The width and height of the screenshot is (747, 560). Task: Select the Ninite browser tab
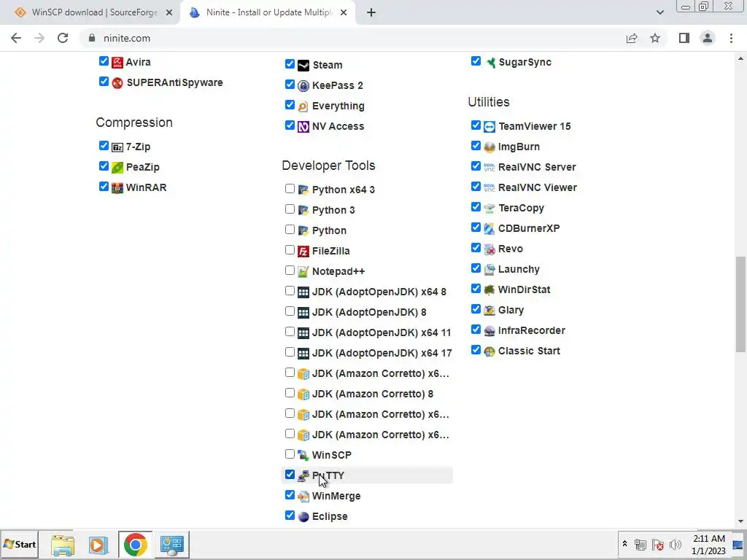click(x=269, y=12)
